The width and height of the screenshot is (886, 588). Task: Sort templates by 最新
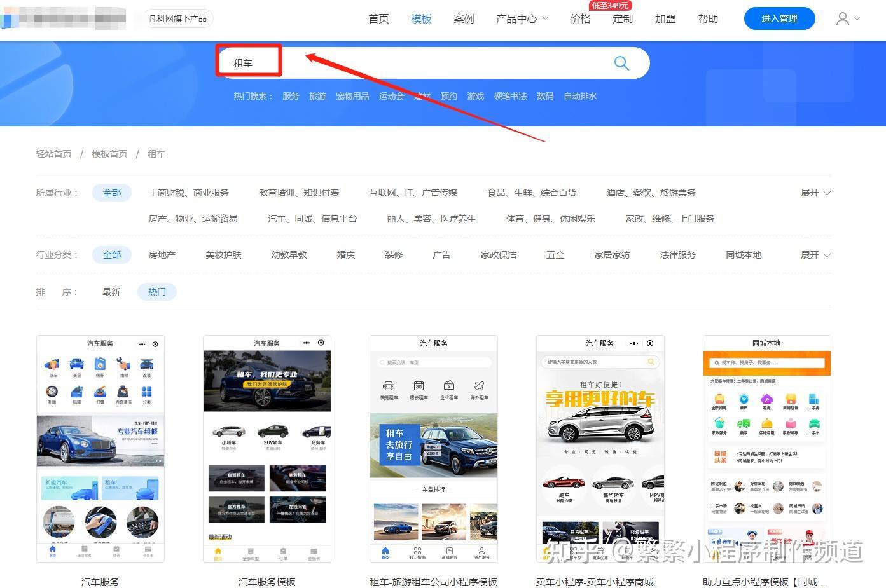coord(111,292)
